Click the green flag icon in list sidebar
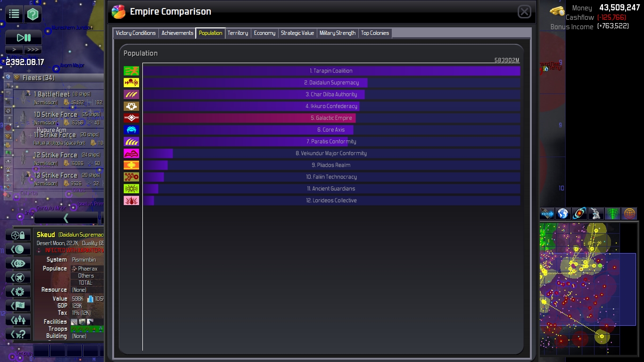 8,153
